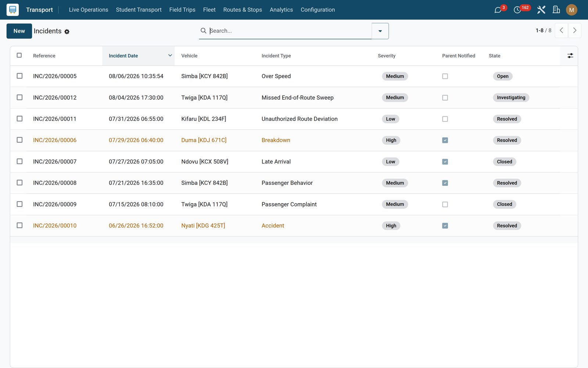Open the Field Trips menu
This screenshot has width=588, height=368.
pos(182,10)
